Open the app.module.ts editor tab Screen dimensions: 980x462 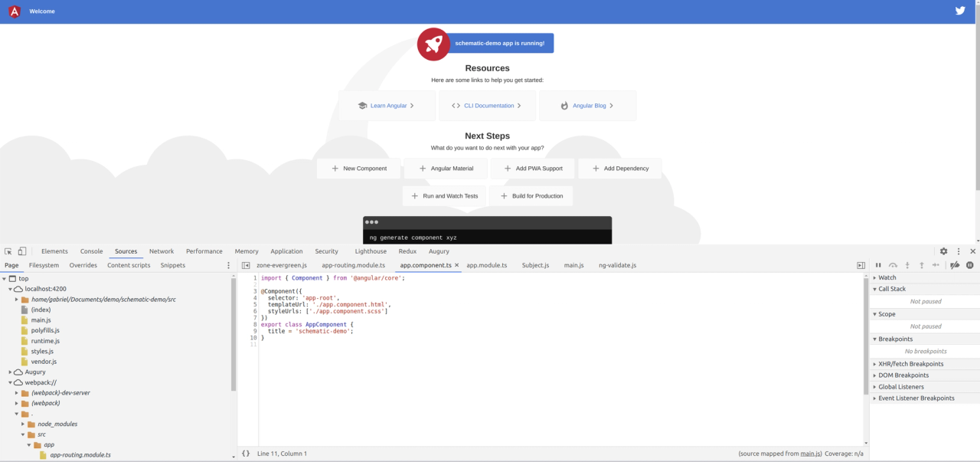pyautogui.click(x=487, y=265)
